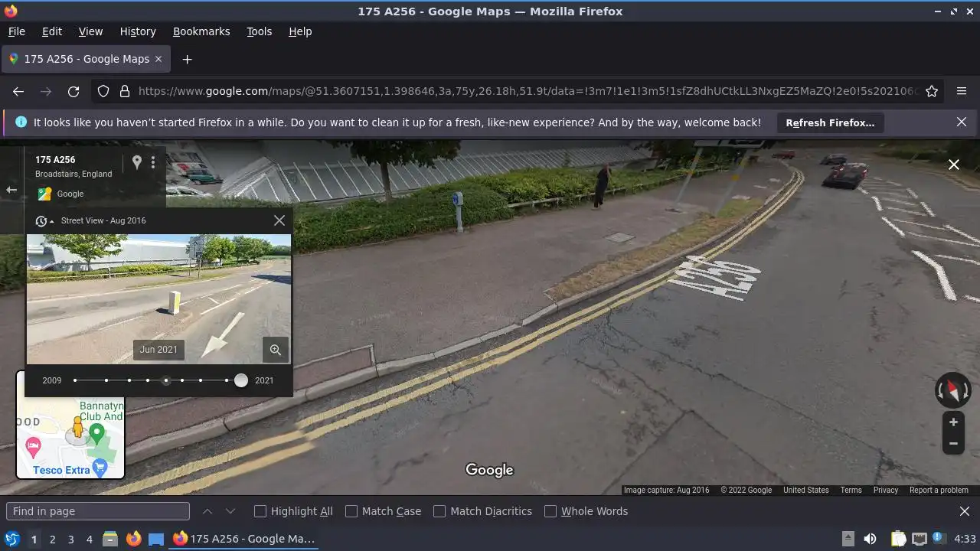Click the show desktop taskbar icon
The height and width of the screenshot is (551, 980).
pos(156,539)
